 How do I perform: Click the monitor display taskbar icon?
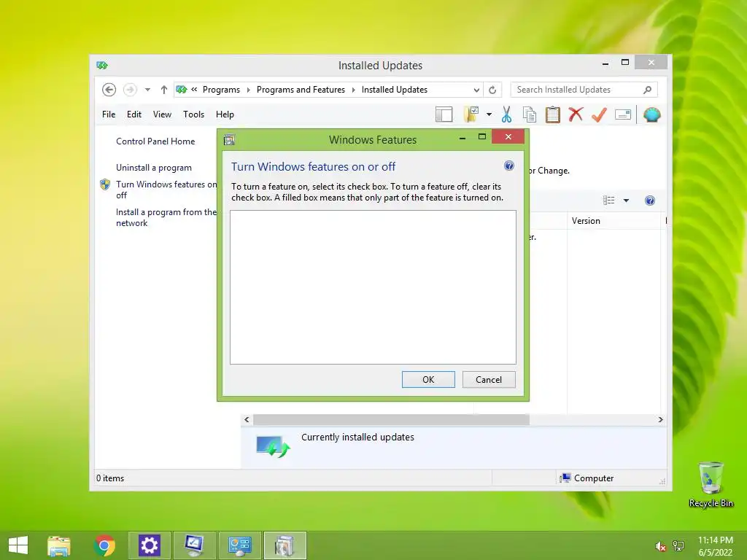click(194, 545)
